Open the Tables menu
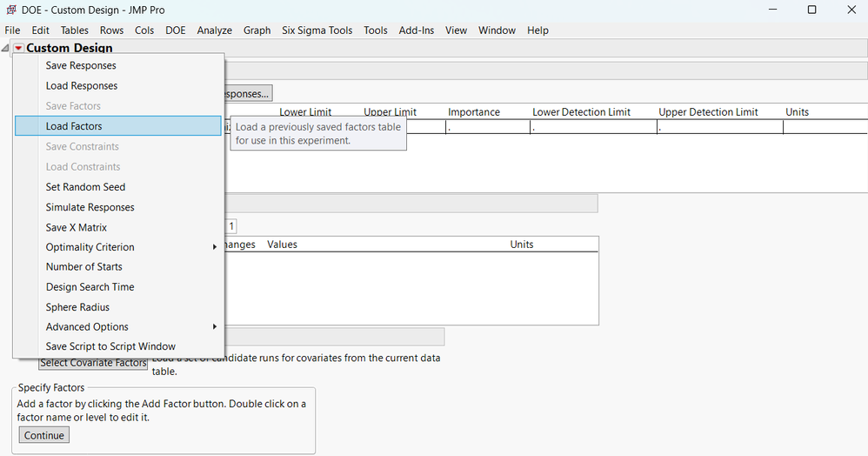 click(x=74, y=30)
